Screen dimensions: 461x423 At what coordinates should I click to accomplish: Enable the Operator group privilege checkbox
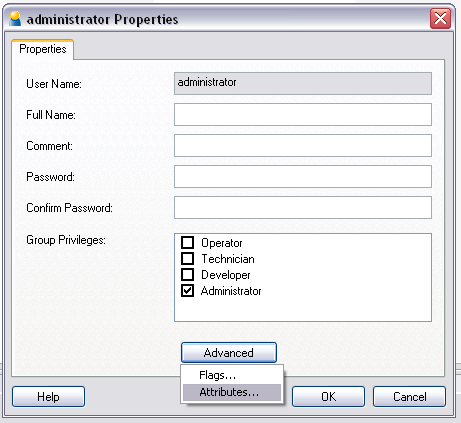click(x=187, y=242)
